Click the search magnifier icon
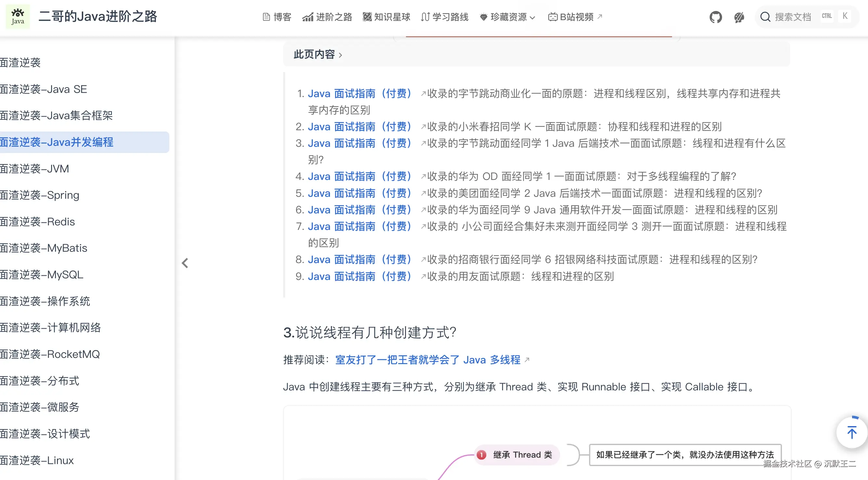868x480 pixels. coord(765,17)
